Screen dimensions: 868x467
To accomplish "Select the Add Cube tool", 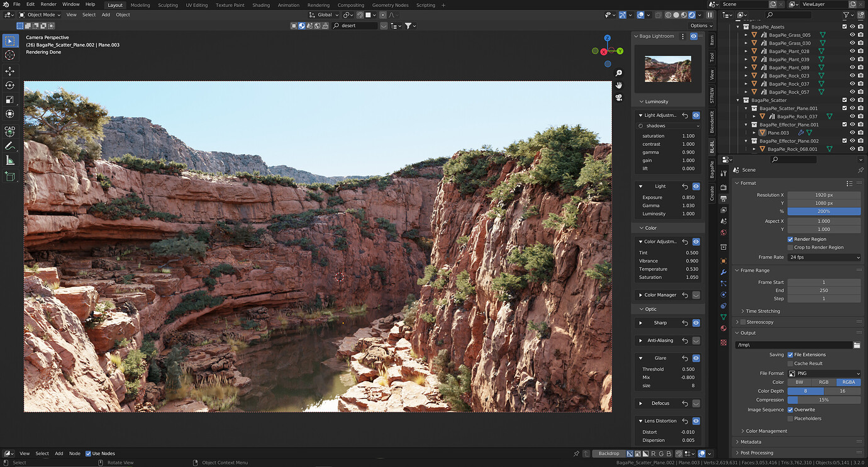I will [x=9, y=177].
